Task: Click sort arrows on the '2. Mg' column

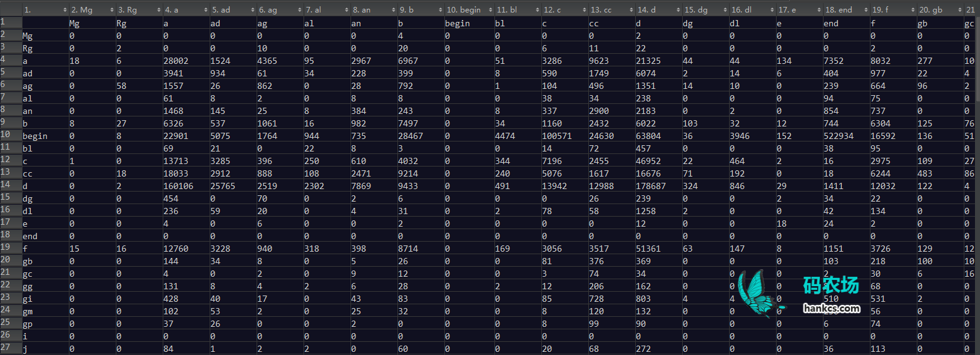Action: 111,10
